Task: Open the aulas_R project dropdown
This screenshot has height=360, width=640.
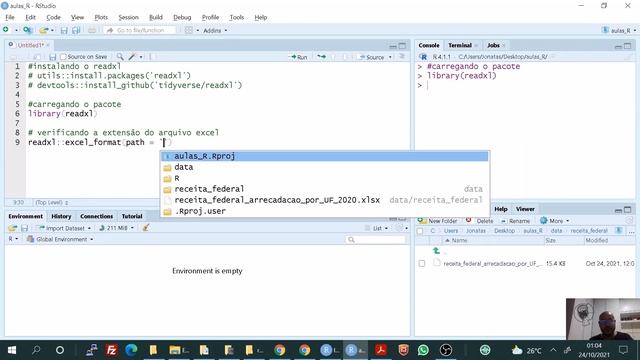Action: 619,31
